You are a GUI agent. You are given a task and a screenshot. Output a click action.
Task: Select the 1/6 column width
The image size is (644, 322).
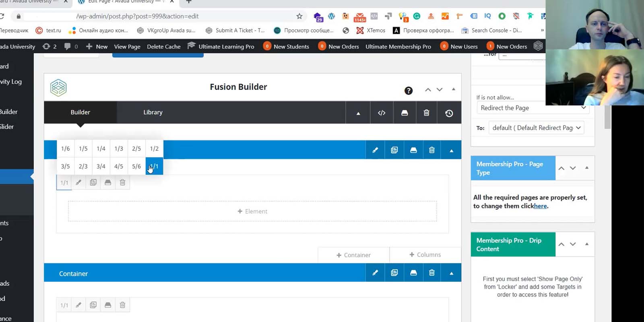(x=66, y=149)
